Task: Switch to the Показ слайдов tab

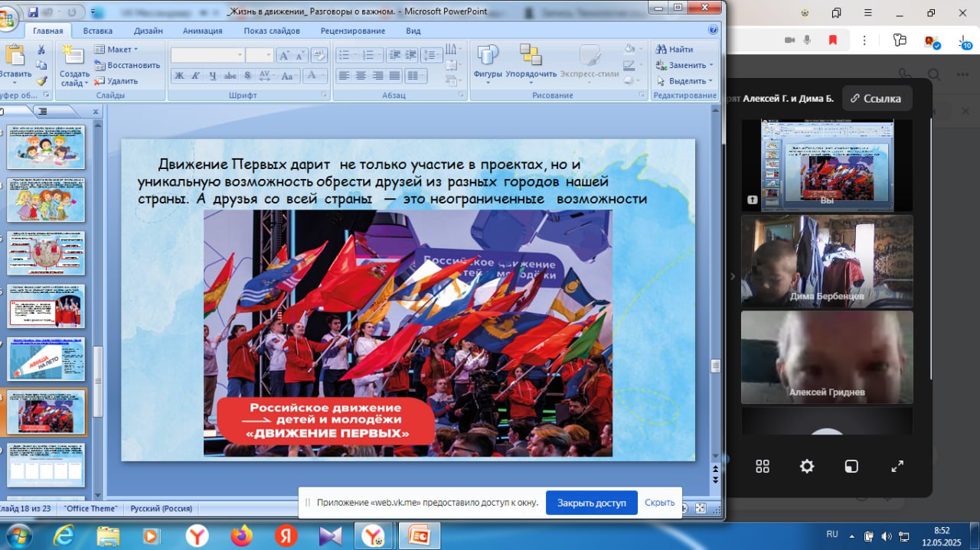Action: tap(272, 31)
